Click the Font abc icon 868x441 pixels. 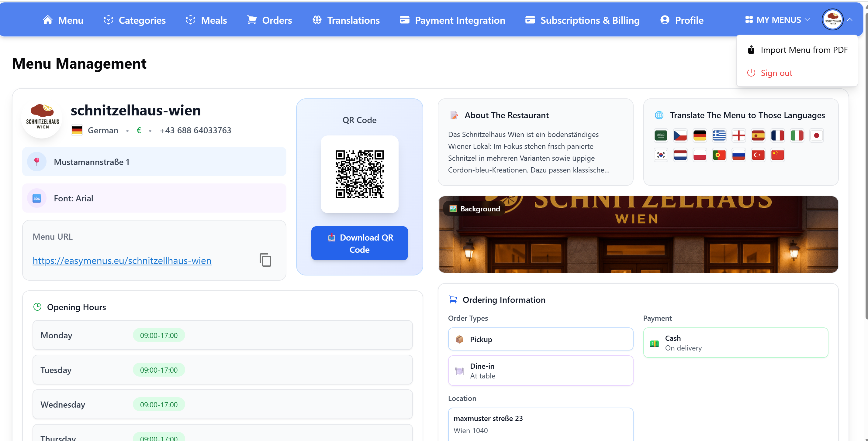(37, 198)
